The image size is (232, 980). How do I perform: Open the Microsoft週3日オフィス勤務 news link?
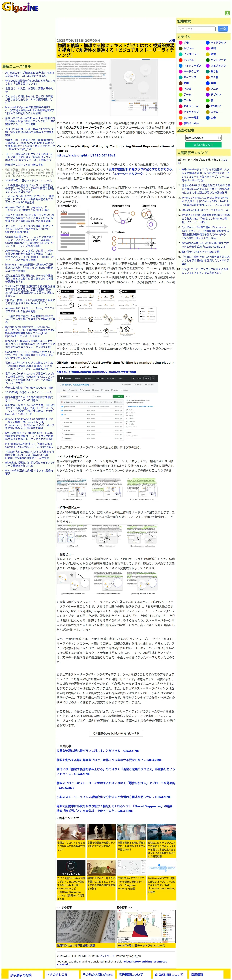tap(29, 472)
